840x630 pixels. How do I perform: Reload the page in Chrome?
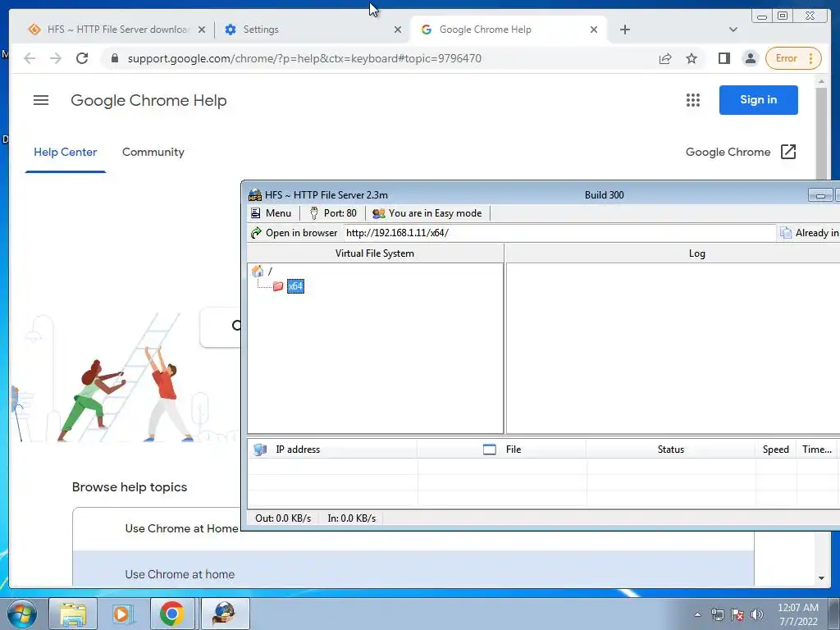click(82, 58)
